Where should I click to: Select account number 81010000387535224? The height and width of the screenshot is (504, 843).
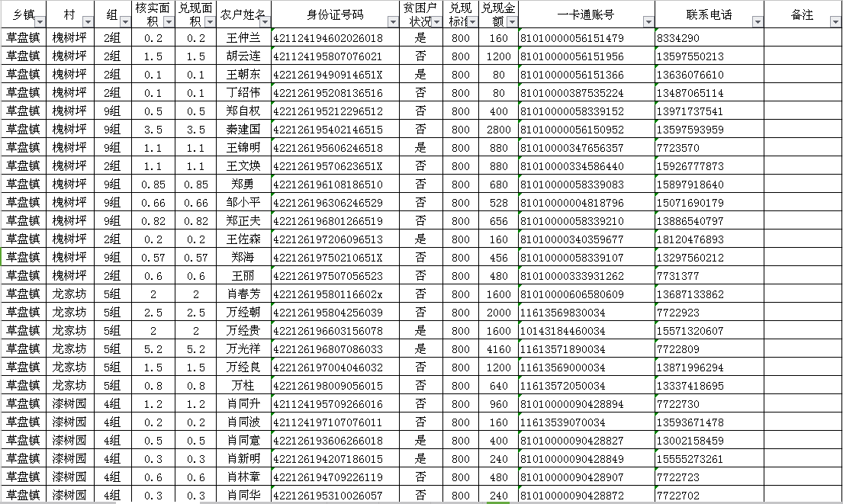[x=572, y=93]
